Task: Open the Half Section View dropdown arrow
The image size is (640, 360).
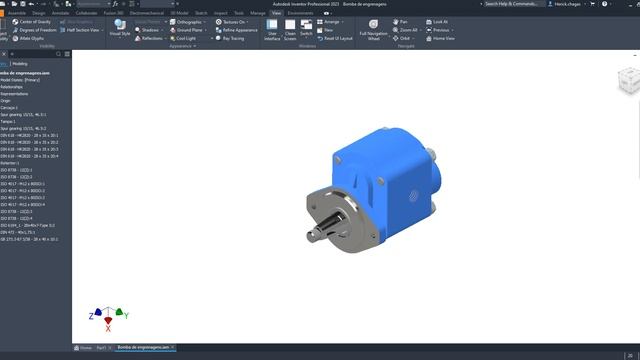Action: tap(102, 30)
